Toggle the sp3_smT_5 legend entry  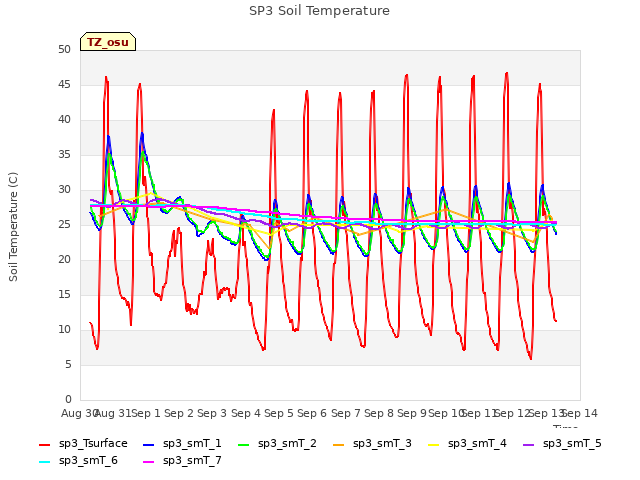pos(562,444)
